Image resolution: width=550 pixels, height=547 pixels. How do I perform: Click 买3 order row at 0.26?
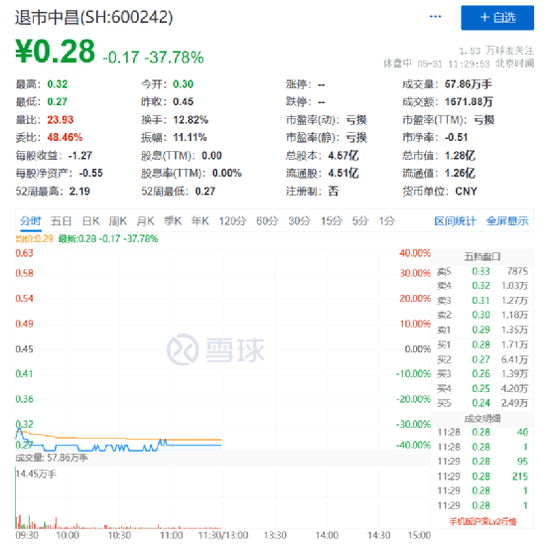pos(482,374)
